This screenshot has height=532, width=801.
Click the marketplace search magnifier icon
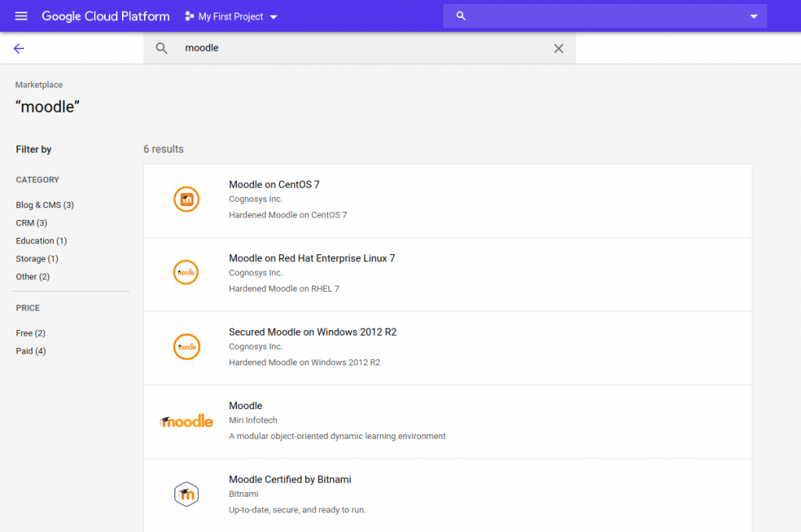(x=161, y=48)
